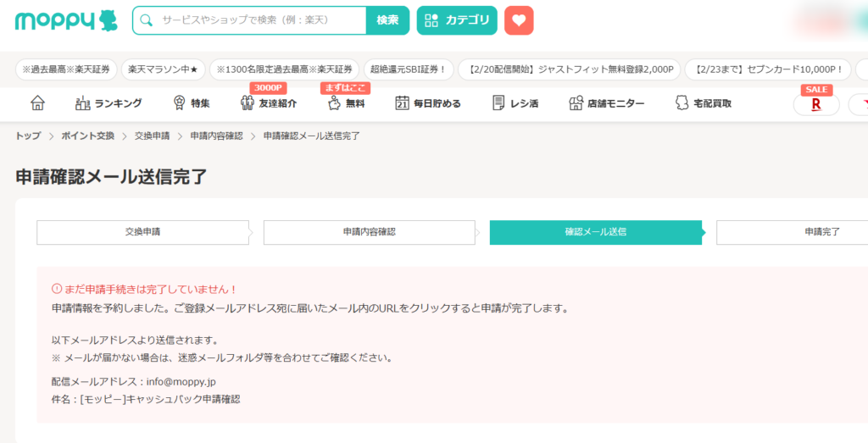Open the 特集 menu item

192,102
